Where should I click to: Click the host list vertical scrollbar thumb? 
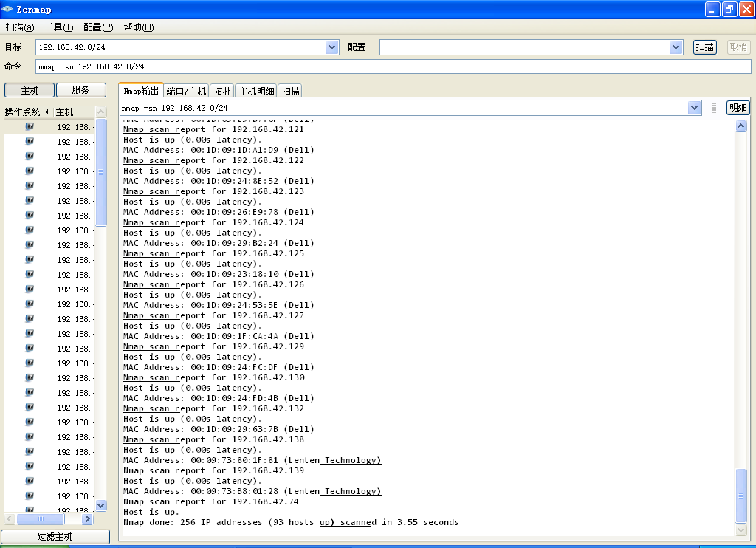tap(100, 172)
